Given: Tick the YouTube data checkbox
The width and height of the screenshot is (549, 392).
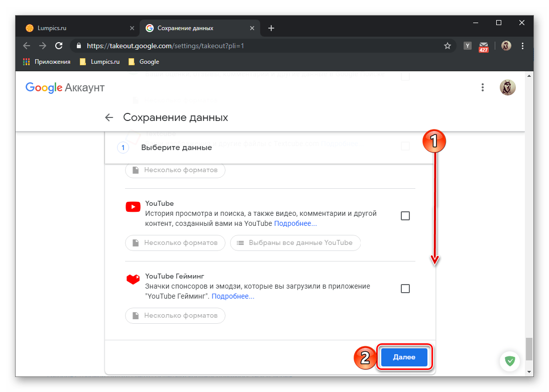Looking at the screenshot, I should pyautogui.click(x=405, y=216).
